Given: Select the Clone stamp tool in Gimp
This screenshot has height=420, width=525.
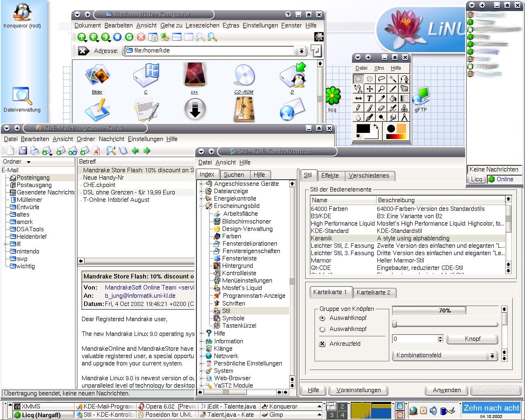Looking at the screenshot, I should (404, 108).
